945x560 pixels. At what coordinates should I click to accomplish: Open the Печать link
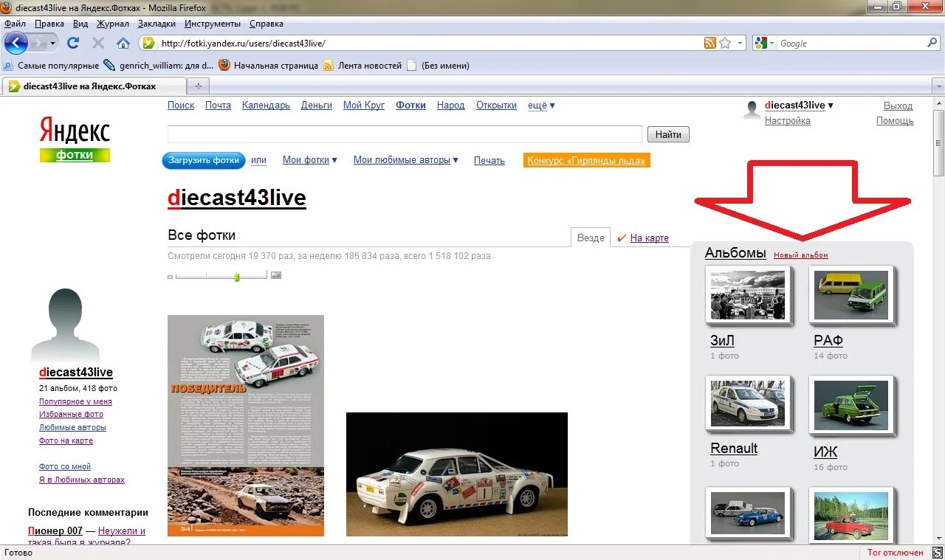[x=489, y=160]
